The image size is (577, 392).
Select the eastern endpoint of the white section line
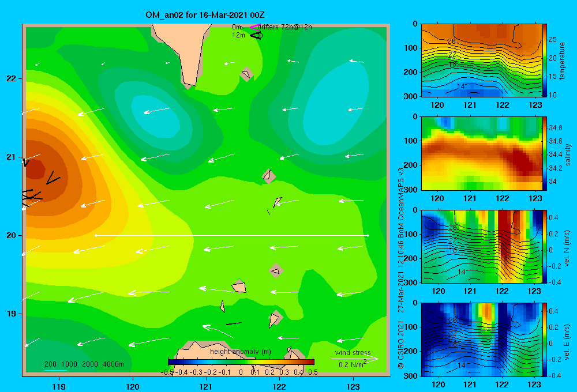coord(368,235)
